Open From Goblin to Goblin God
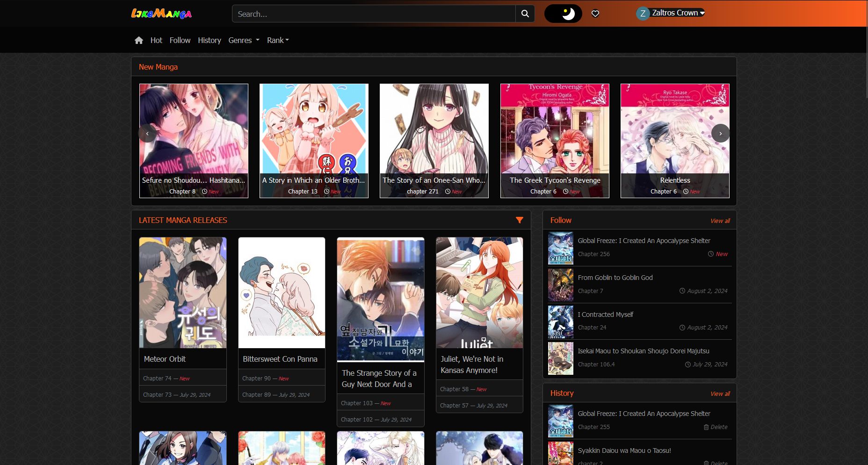868x465 pixels. [615, 278]
